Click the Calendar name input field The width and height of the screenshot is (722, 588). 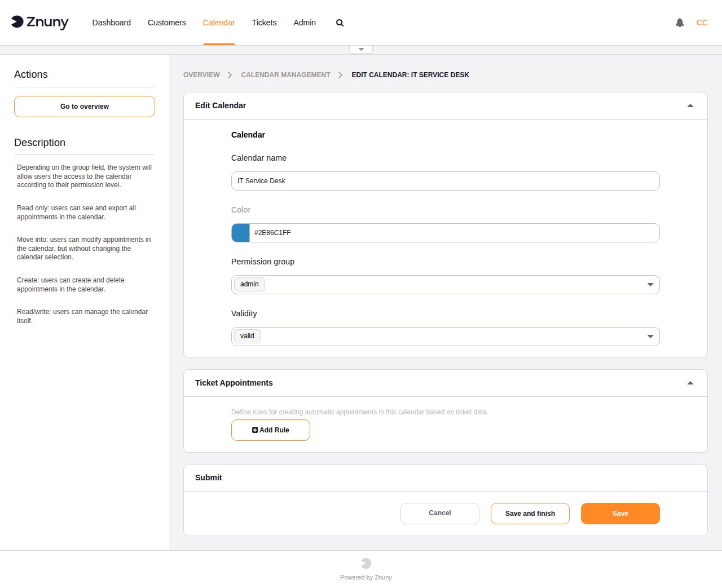[446, 181]
